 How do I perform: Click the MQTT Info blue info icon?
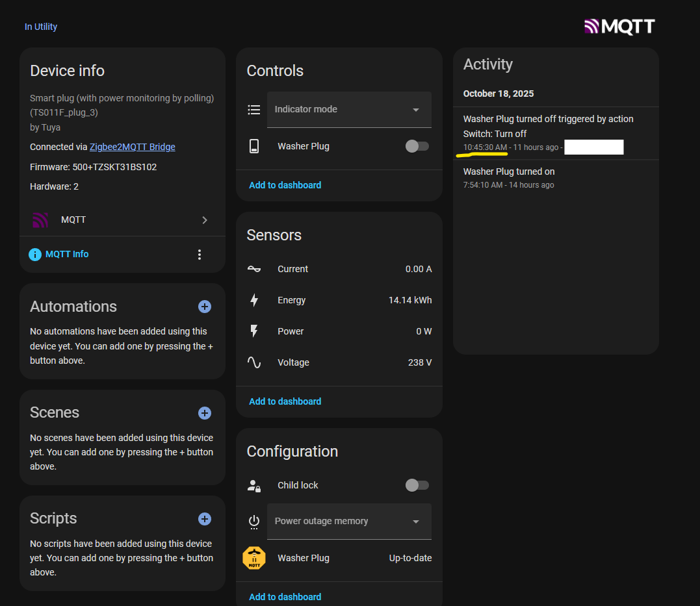click(35, 254)
